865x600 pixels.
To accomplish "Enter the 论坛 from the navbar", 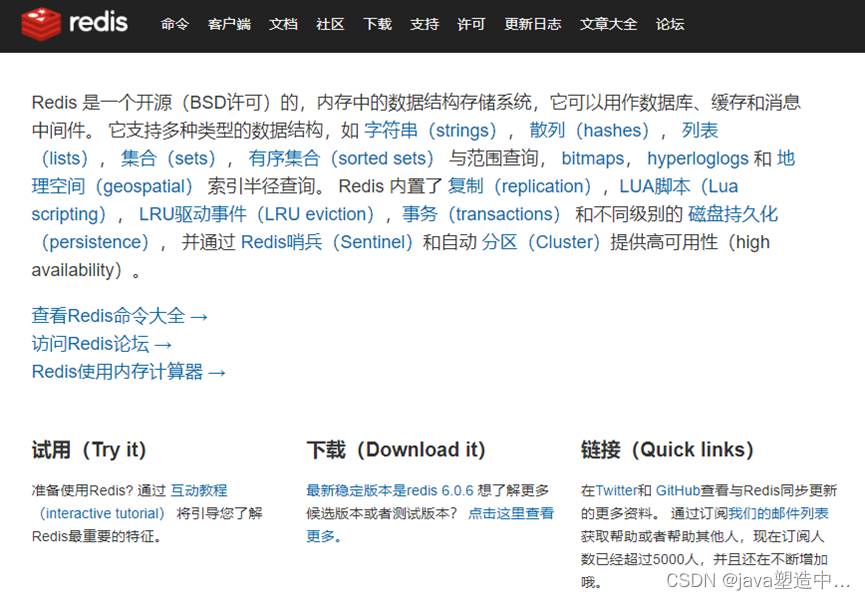I will 670,25.
